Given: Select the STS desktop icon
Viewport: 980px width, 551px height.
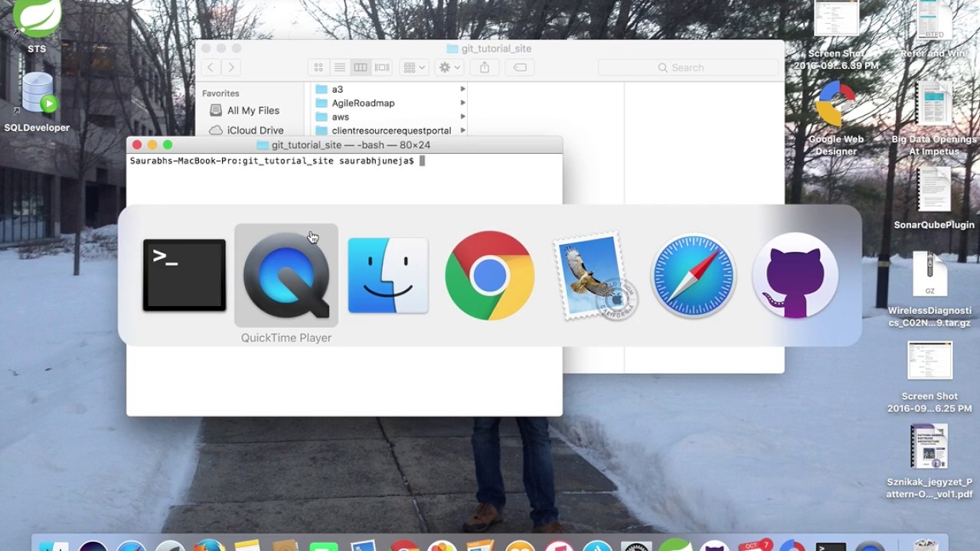Looking at the screenshot, I should click(x=36, y=27).
